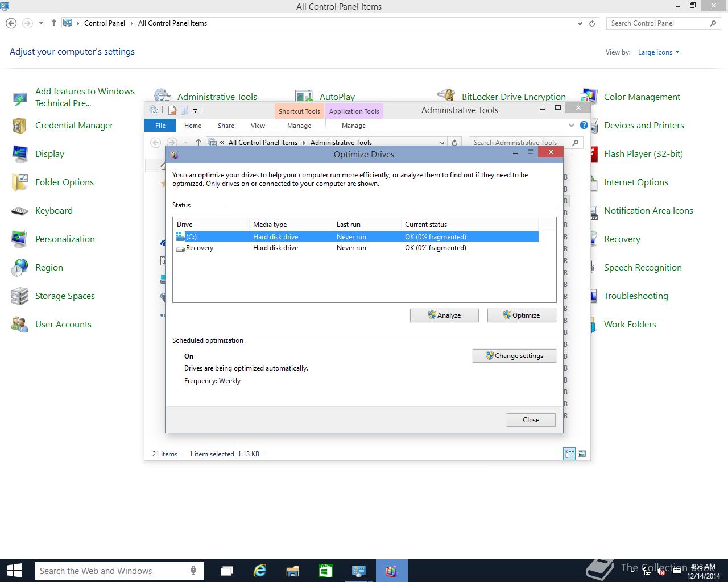The height and width of the screenshot is (582, 728).
Task: Open the File tab in Administrative Tools
Action: 160,126
